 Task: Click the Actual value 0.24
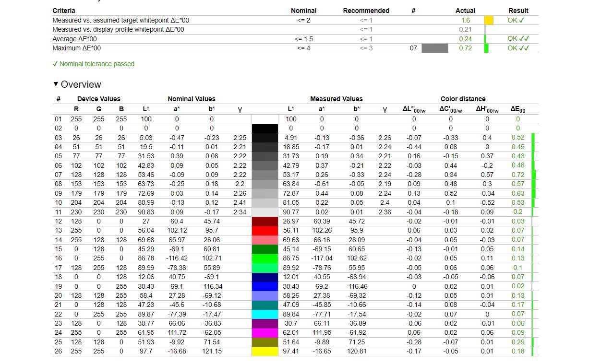click(465, 39)
